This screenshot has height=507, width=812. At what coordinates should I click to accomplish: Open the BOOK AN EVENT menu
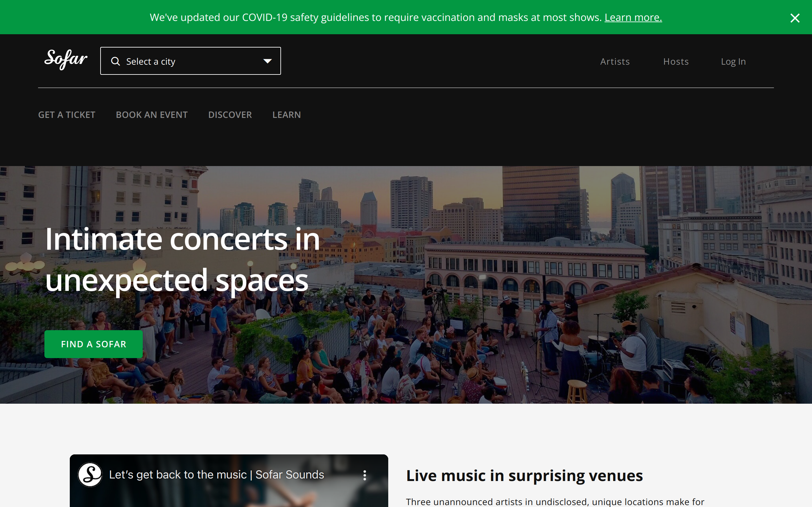152,115
